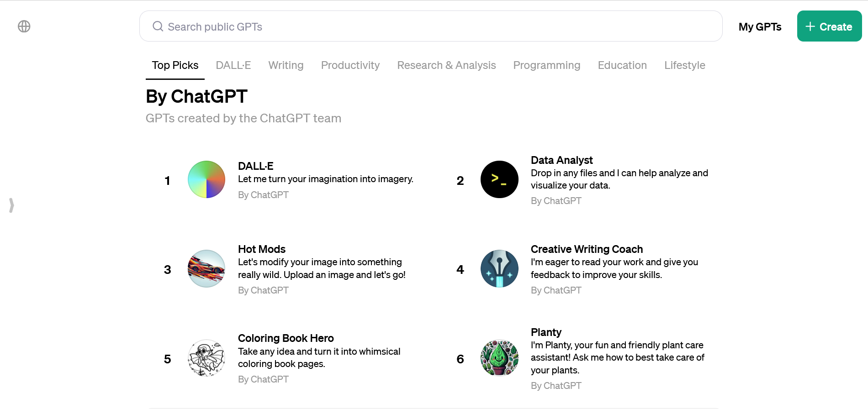The width and height of the screenshot is (868, 409).
Task: Open My GPTs
Action: click(760, 26)
